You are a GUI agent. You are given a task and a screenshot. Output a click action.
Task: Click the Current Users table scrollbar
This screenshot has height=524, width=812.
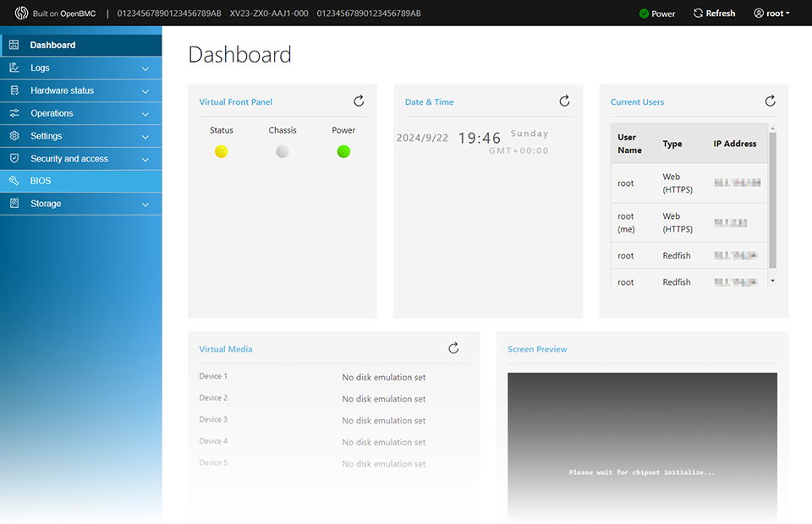coord(772,203)
